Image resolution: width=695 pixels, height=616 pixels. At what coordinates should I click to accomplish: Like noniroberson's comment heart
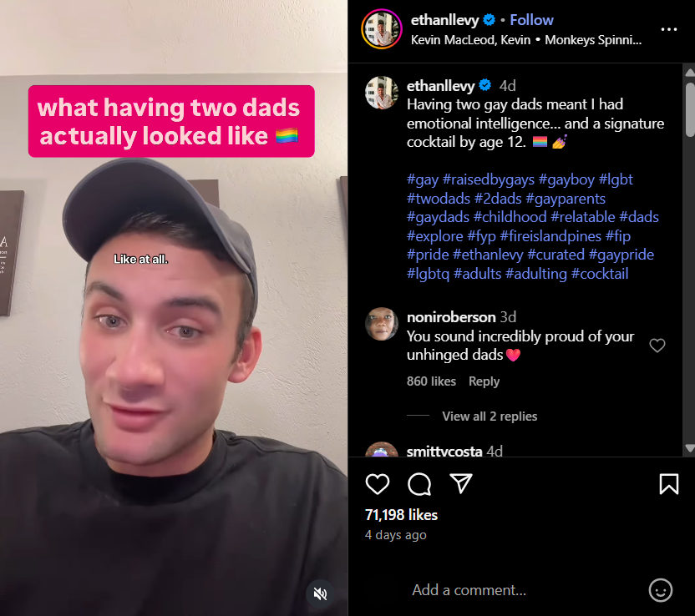657,345
